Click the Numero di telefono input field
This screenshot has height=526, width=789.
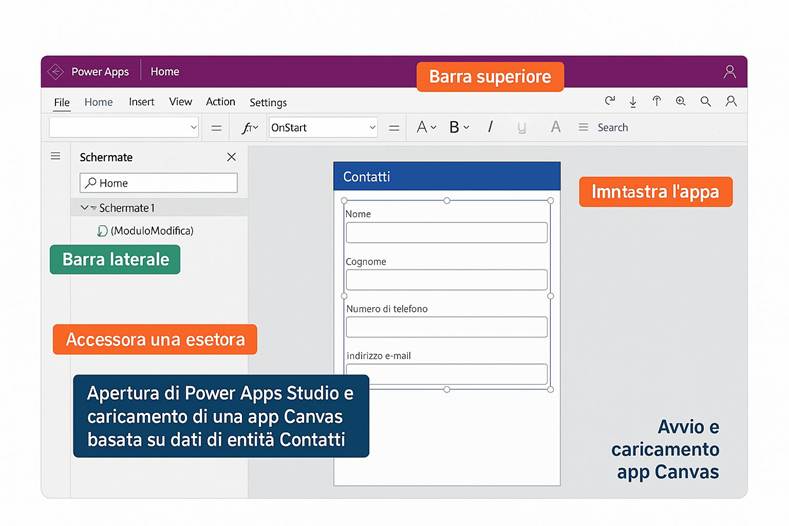tap(447, 327)
